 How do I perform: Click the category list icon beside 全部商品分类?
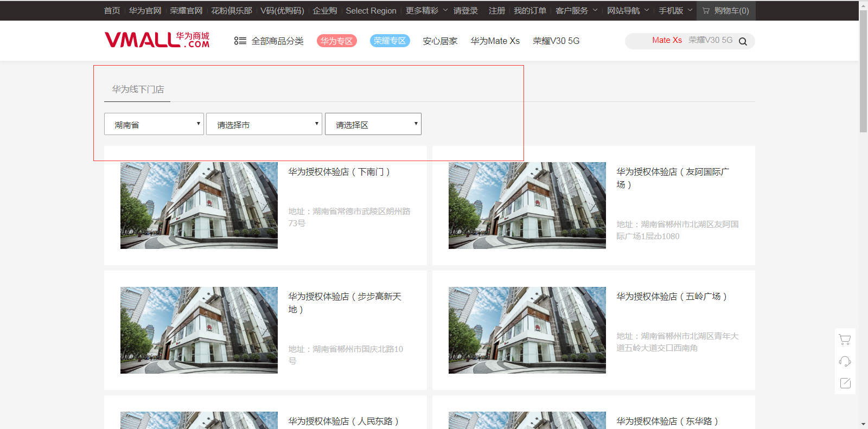tap(240, 41)
